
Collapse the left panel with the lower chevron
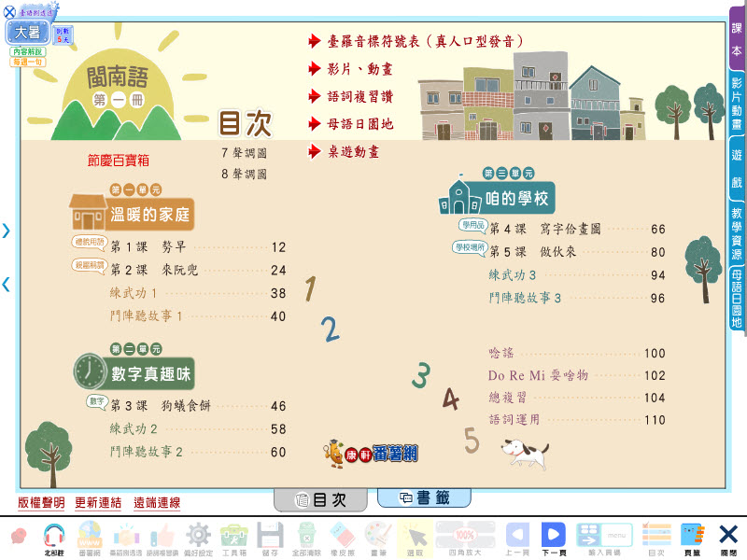pos(6,285)
